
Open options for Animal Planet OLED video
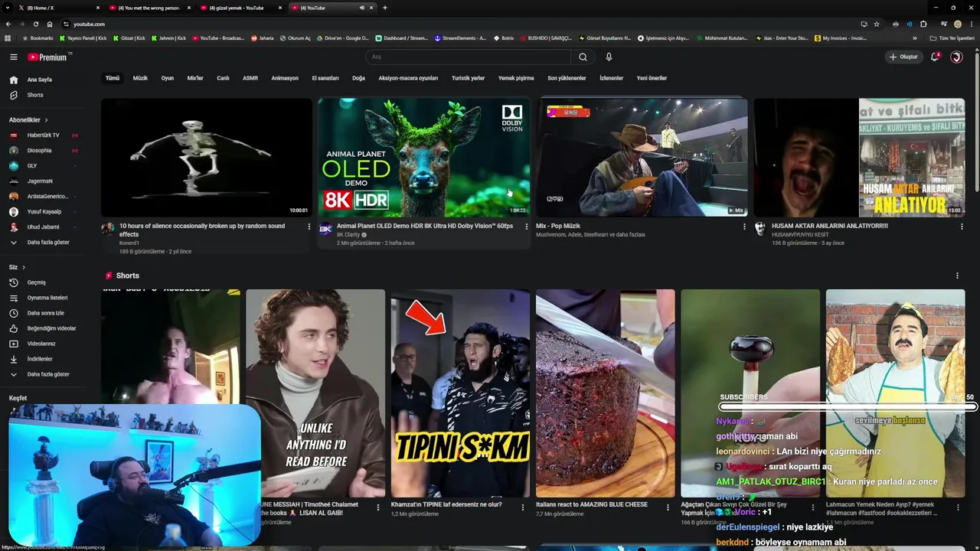click(526, 227)
